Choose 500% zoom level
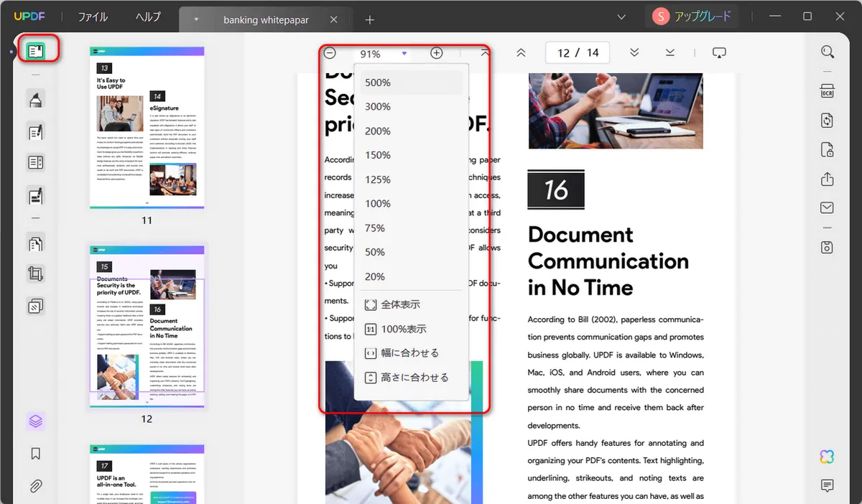The height and width of the screenshot is (504, 862). pyautogui.click(x=412, y=83)
